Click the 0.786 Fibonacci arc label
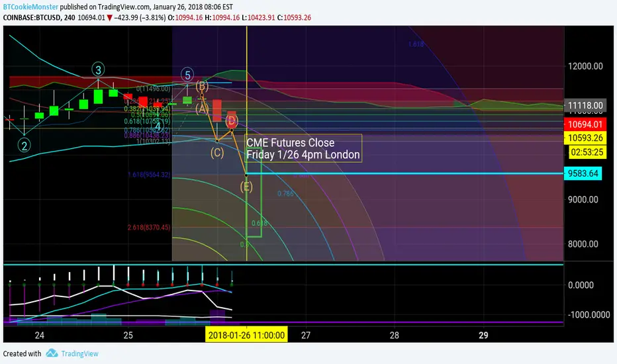The height and width of the screenshot is (364, 617). point(285,193)
